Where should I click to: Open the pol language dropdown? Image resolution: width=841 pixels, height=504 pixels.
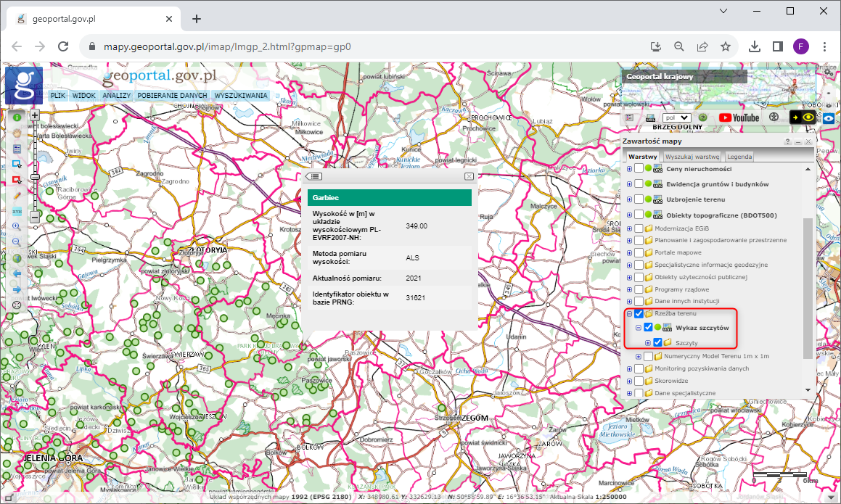[x=676, y=117]
